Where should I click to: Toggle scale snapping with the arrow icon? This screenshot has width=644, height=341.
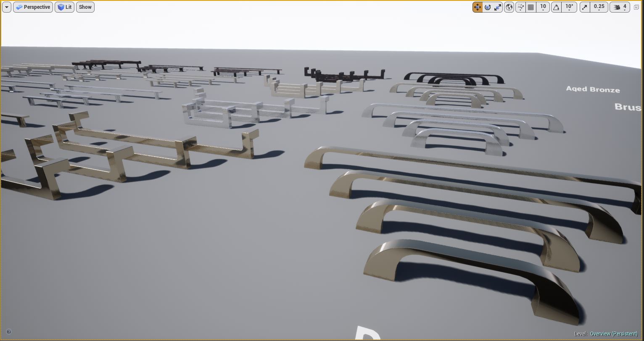585,7
